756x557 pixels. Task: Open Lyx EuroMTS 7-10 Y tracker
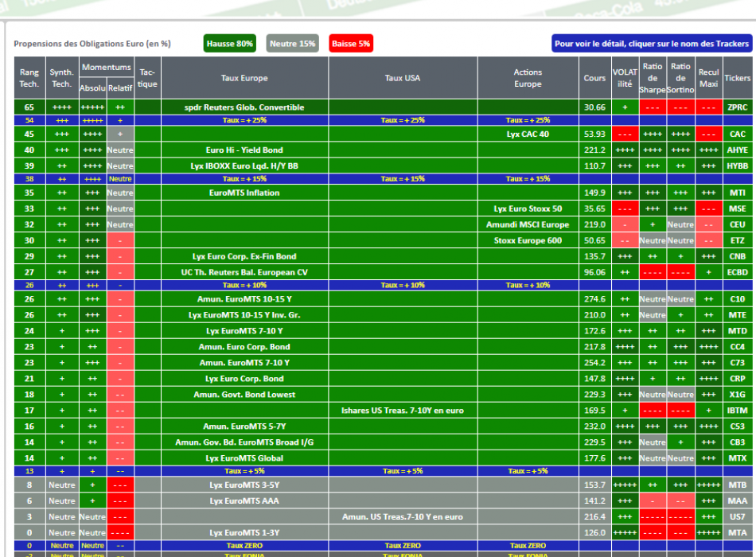coord(244,331)
